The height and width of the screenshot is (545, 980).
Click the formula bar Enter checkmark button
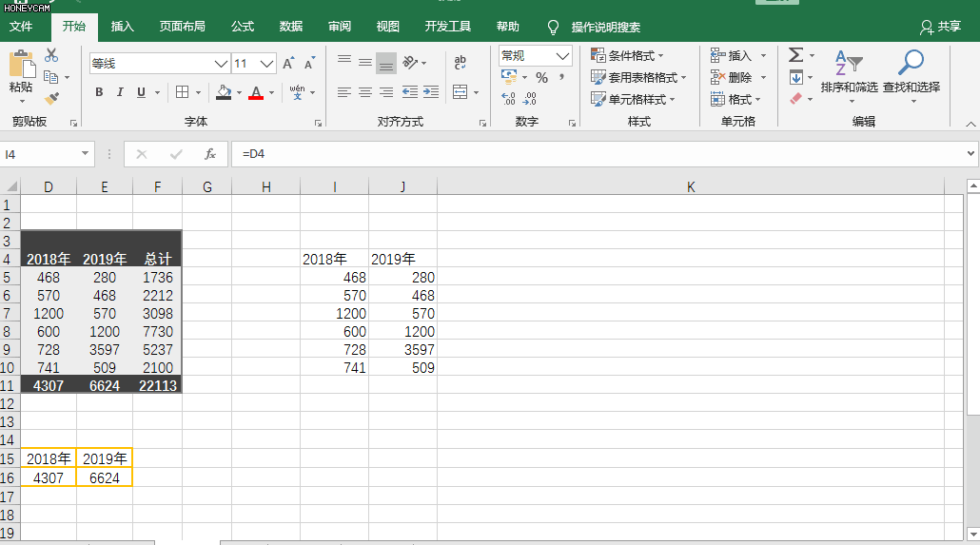176,154
